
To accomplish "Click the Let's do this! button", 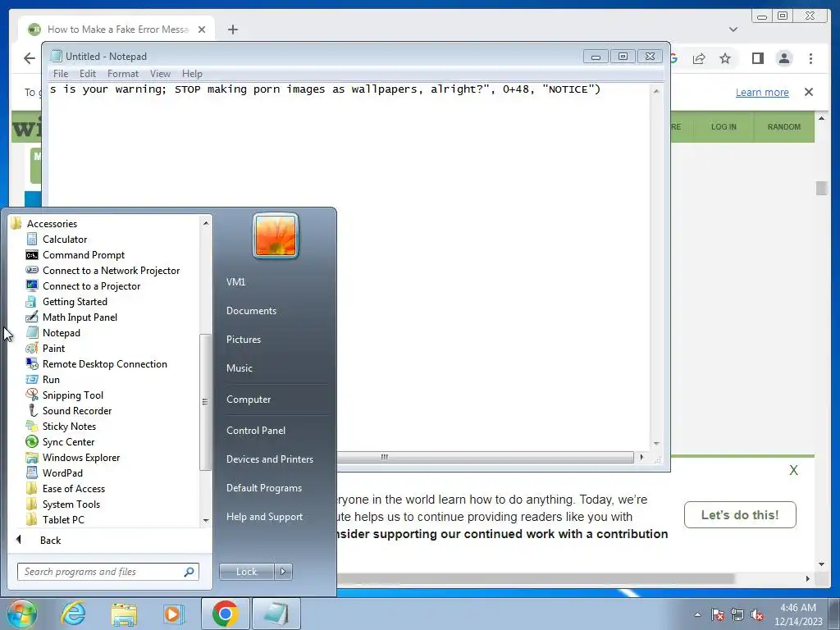I will [x=740, y=515].
